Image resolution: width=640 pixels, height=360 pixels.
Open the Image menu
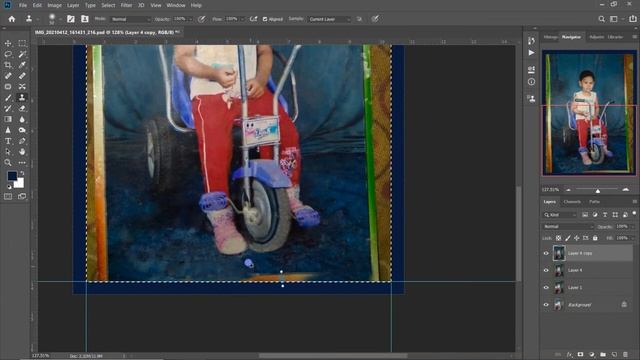pyautogui.click(x=54, y=5)
